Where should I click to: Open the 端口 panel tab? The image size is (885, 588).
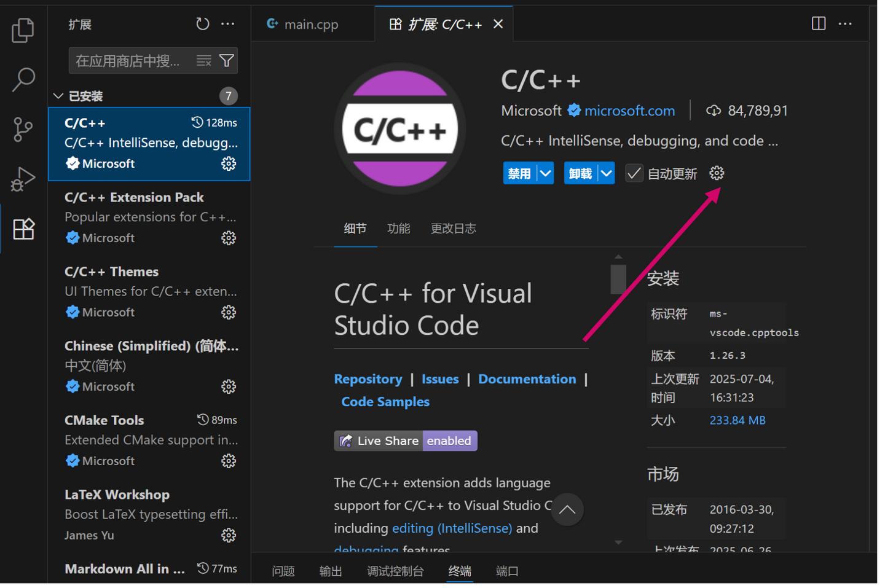tap(507, 571)
